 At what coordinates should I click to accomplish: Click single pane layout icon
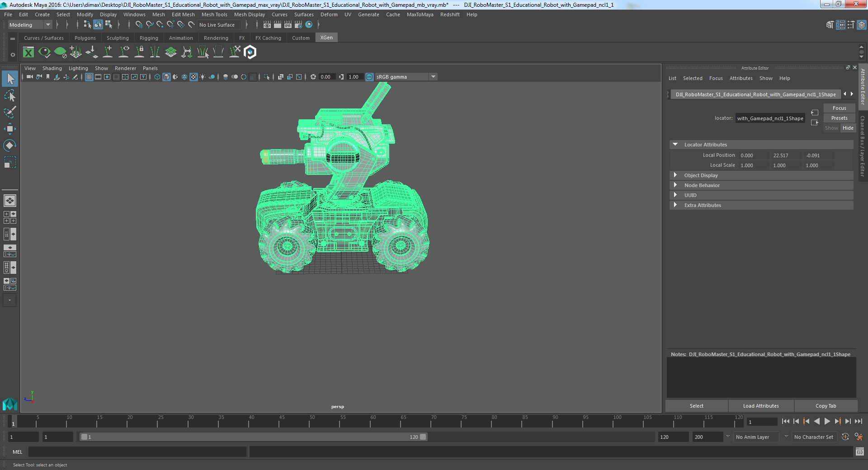(9, 200)
